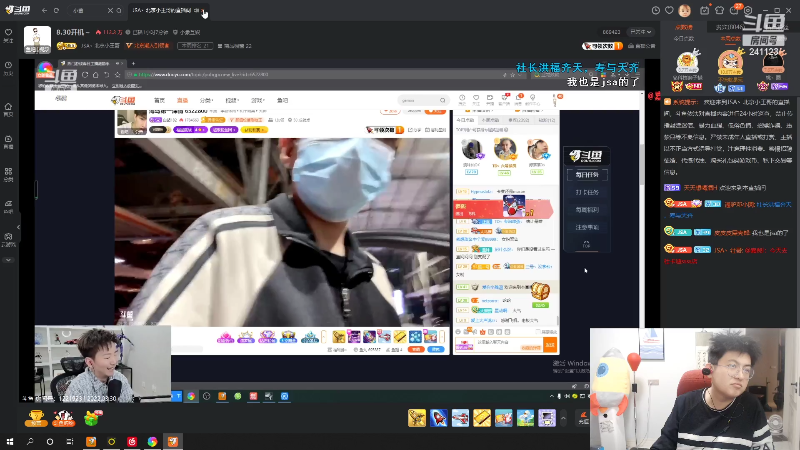Click the search magnifier icon in top bar
Screen dimensions: 800x450
coord(119,10)
